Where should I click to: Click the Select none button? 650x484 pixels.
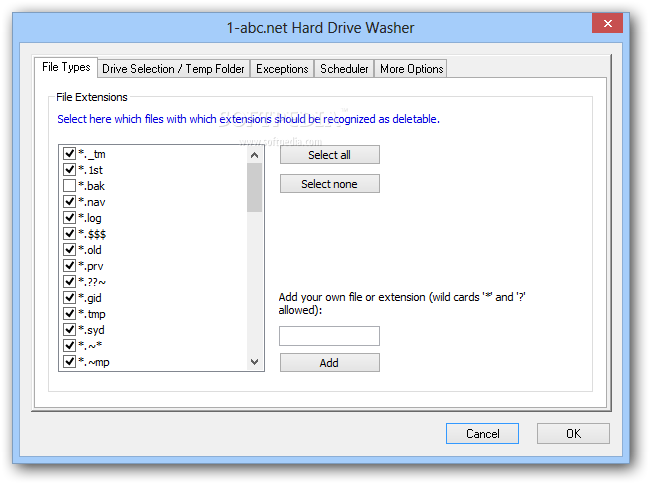[330, 184]
